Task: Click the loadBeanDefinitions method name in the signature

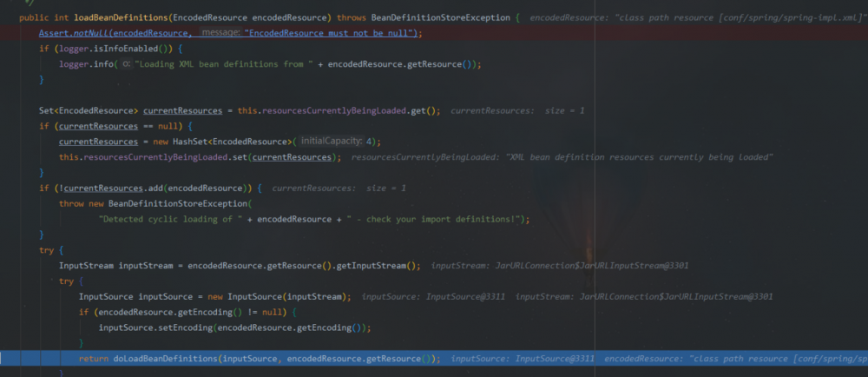Action: click(x=121, y=17)
